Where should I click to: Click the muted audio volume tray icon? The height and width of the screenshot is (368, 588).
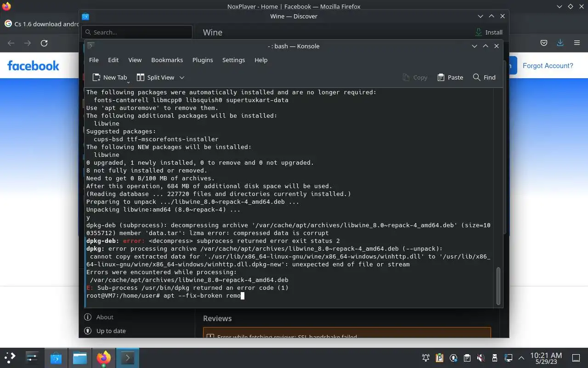coord(481,358)
